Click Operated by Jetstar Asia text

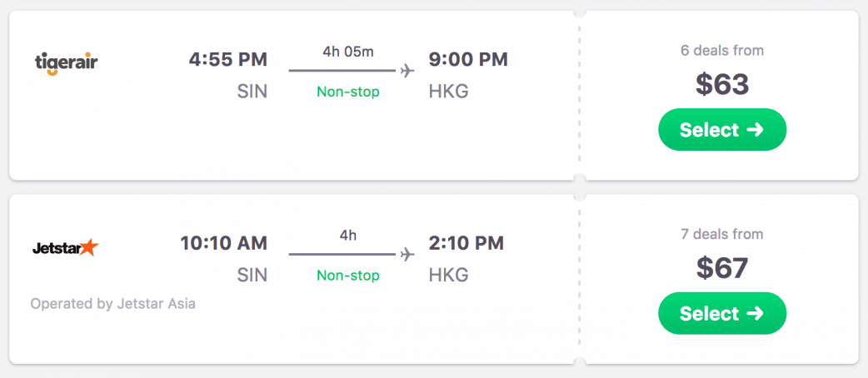[113, 304]
